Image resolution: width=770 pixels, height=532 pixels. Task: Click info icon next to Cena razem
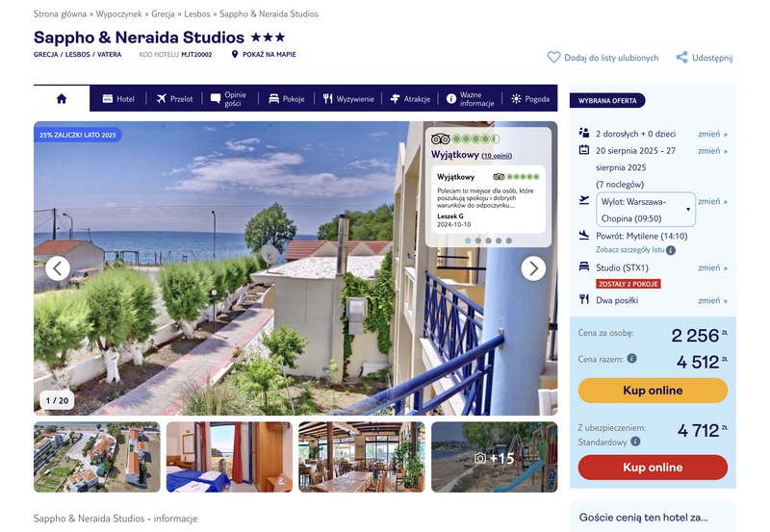632,358
